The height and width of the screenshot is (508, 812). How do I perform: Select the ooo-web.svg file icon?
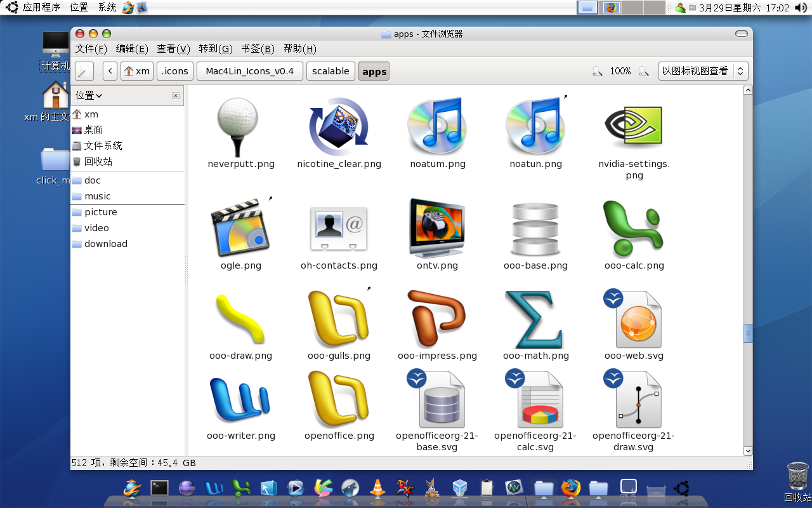(x=633, y=319)
